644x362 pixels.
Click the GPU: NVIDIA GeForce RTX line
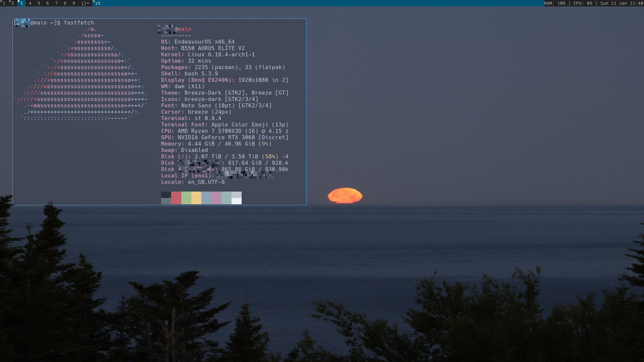point(225,137)
